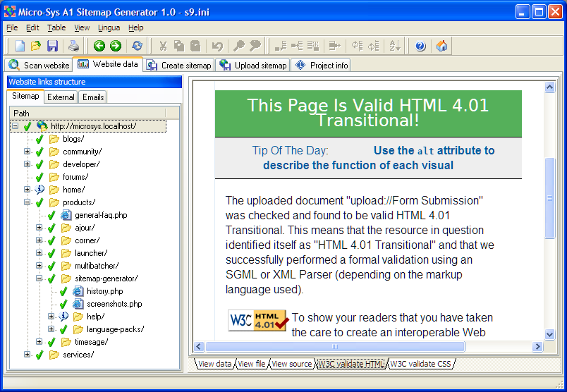Expand the ajour/ folder node

click(x=39, y=228)
